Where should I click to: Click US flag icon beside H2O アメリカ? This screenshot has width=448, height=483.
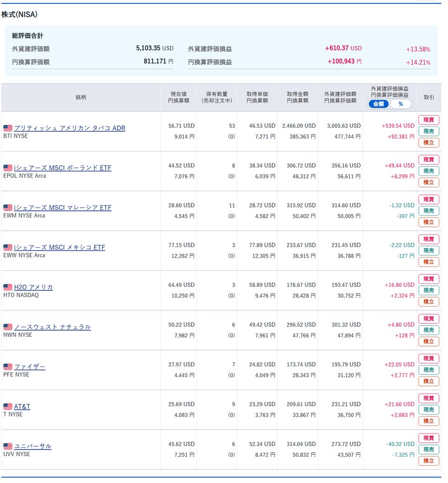(8, 287)
